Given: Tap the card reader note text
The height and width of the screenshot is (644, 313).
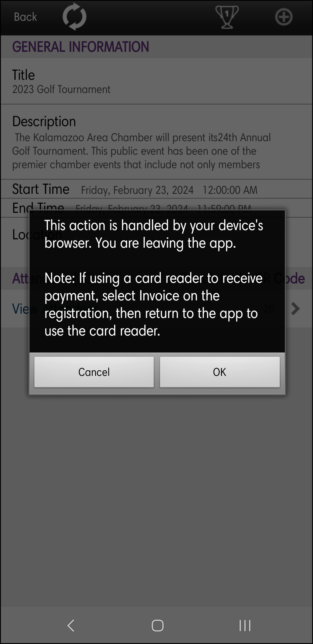Looking at the screenshot, I should click(x=154, y=304).
